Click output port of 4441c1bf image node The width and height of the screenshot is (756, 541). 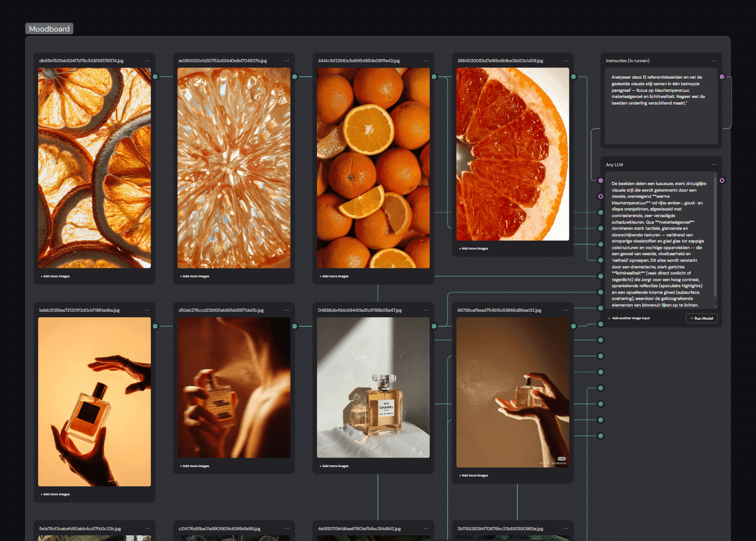click(434, 77)
